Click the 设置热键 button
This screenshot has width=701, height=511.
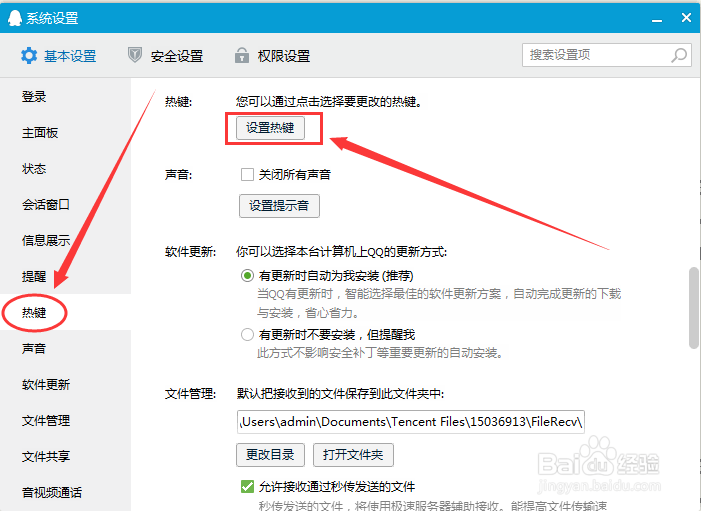(x=270, y=128)
